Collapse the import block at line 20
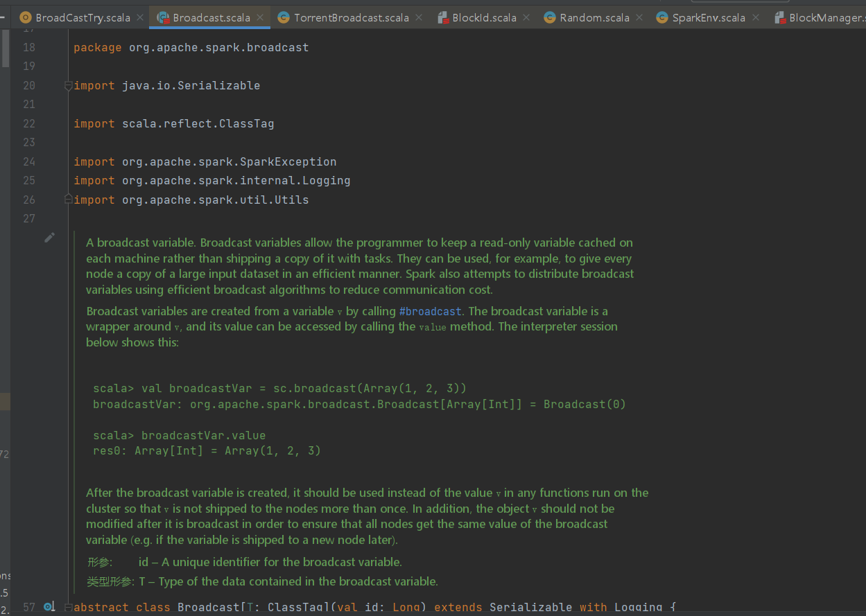 click(68, 86)
